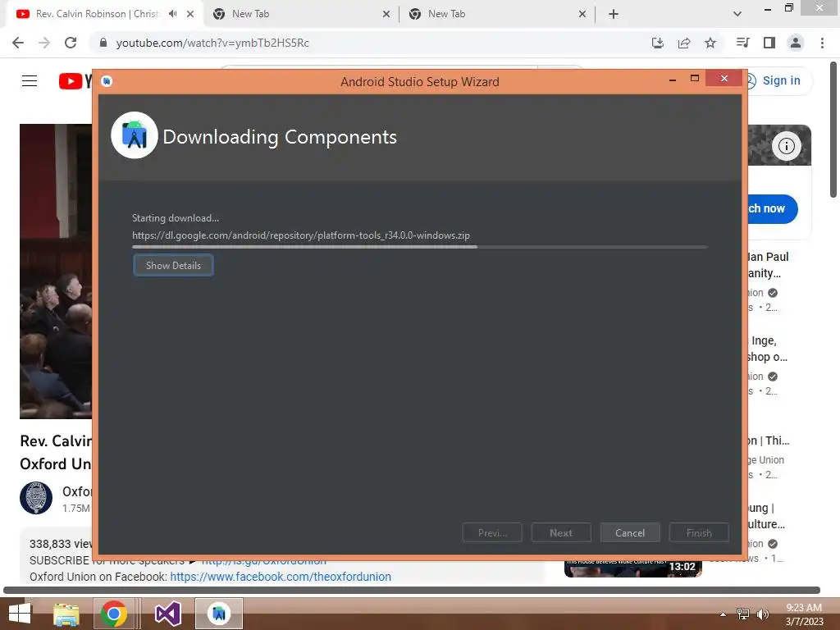Go back in Chrome browser
Image resolution: width=840 pixels, height=630 pixels.
pos(18,43)
